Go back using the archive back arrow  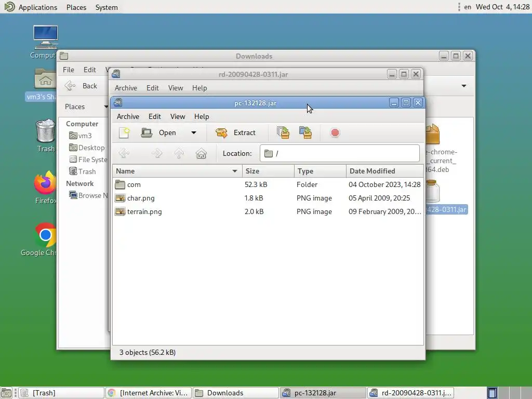pos(124,153)
